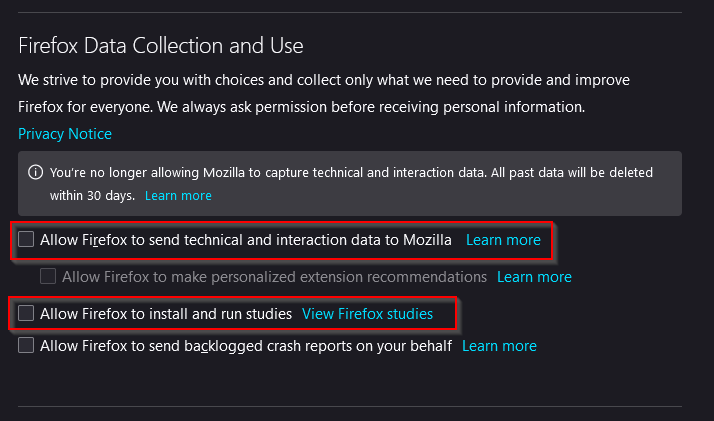
Task: Click Learn more beside backlogged crash reports
Action: click(499, 346)
